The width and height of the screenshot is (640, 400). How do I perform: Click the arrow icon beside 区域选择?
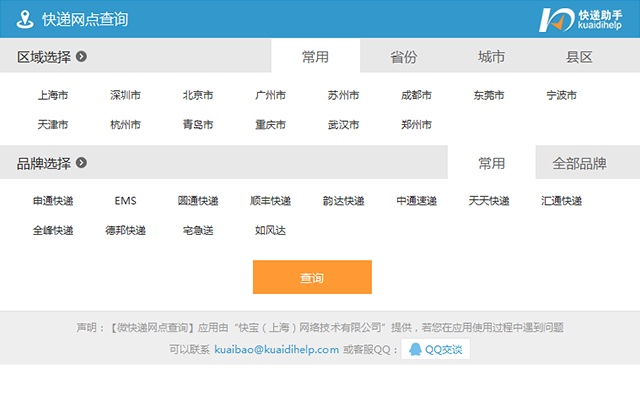[81, 56]
